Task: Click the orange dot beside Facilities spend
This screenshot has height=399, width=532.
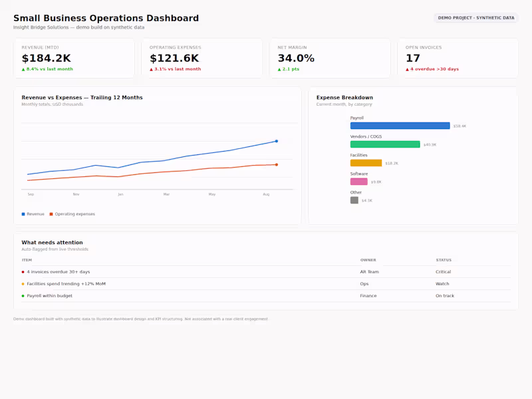Action: (x=23, y=284)
